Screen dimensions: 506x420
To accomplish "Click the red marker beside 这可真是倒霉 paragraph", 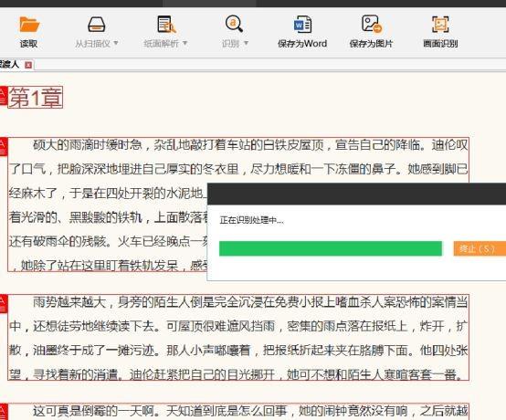I will pos(4,412).
